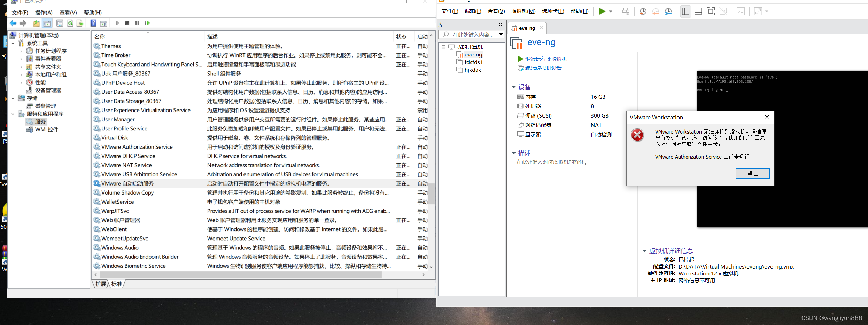Select hjkdak VM in library
Screen dimensions: 868x325
pos(473,70)
